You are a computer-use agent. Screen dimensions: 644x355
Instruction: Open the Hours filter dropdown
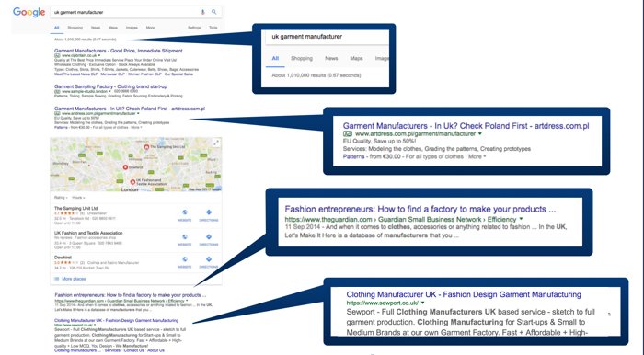click(x=78, y=198)
